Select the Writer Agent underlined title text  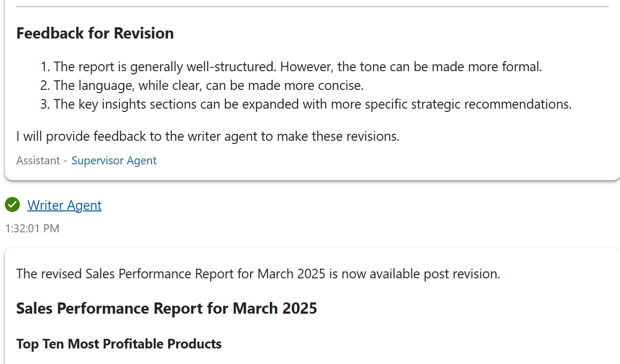64,205
